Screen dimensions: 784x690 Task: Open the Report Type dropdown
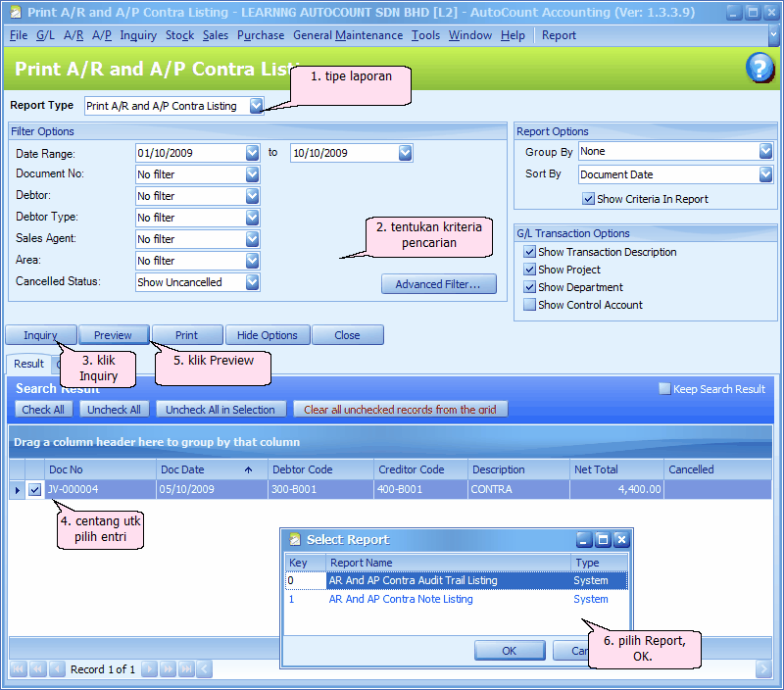pyautogui.click(x=256, y=106)
